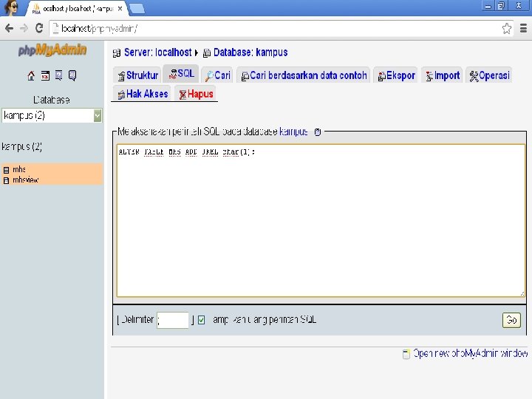Click the Database label in sidebar
The height and width of the screenshot is (399, 532).
pos(52,100)
